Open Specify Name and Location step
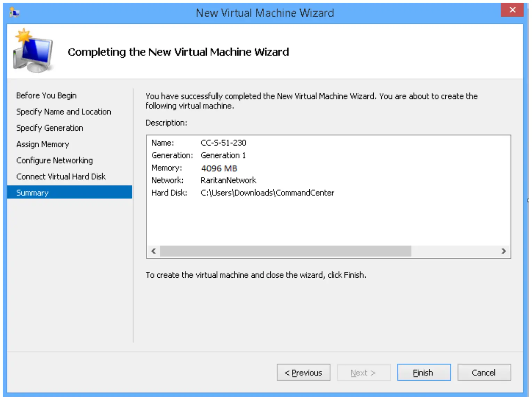 (64, 112)
